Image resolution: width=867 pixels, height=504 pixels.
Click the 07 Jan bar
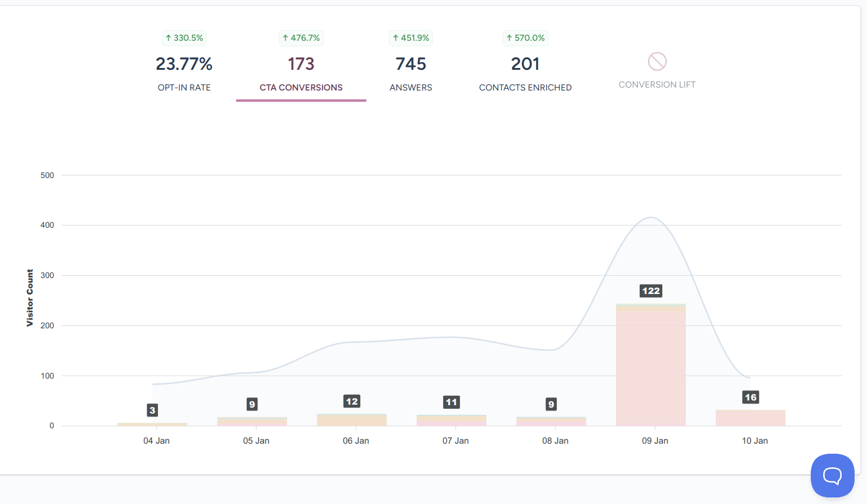[x=452, y=421]
